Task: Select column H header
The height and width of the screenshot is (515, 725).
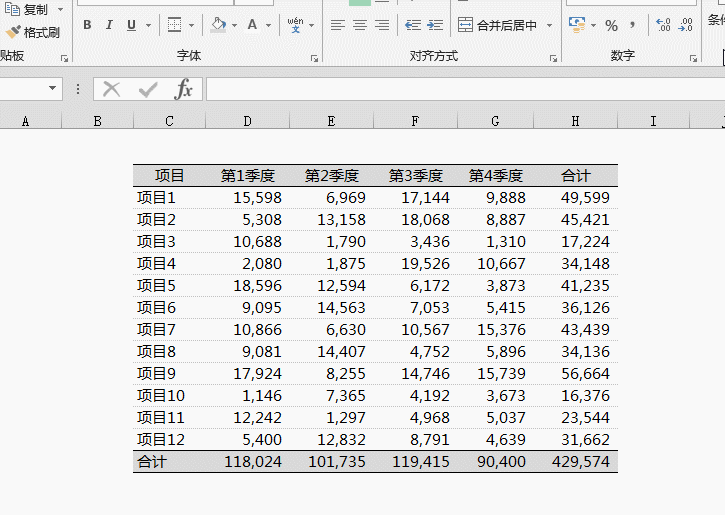Action: [575, 121]
